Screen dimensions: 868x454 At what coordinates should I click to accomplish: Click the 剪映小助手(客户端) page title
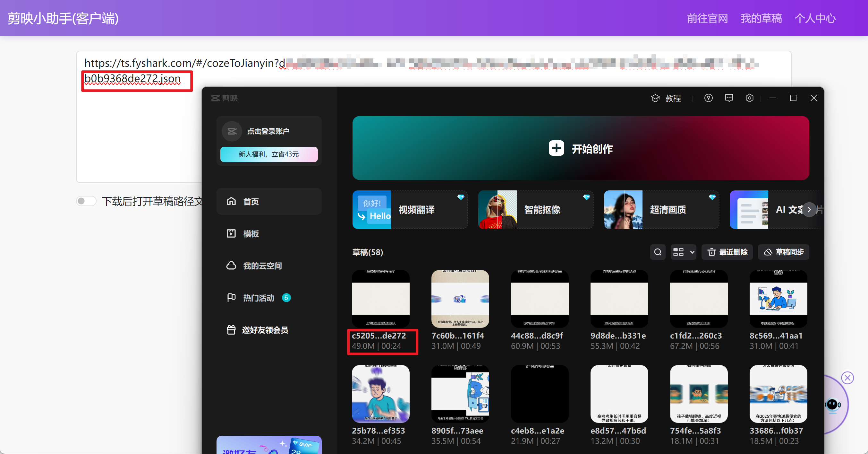click(x=63, y=19)
